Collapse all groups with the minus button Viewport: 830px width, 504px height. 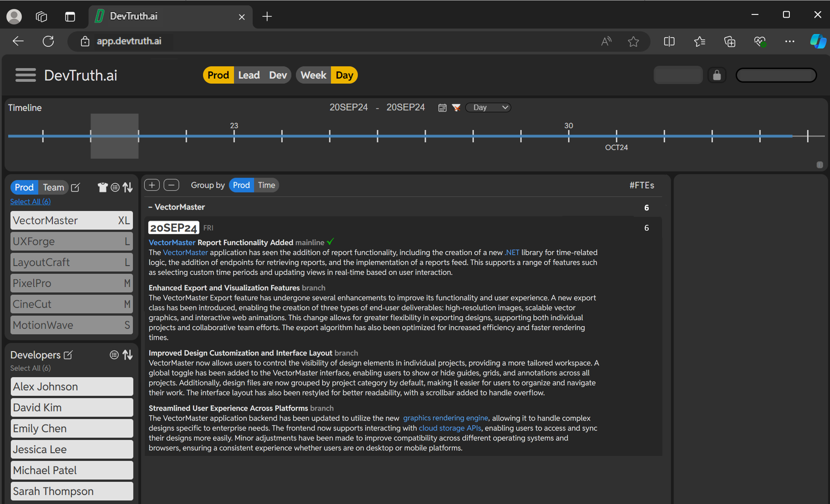171,185
